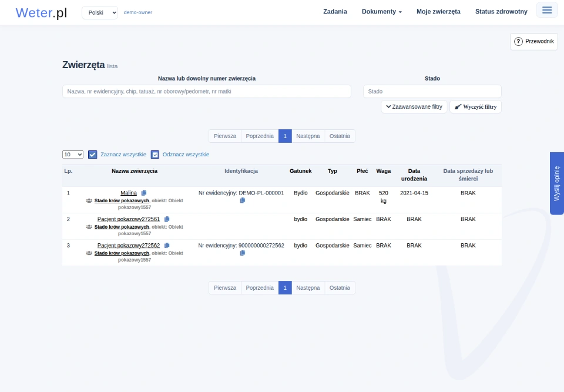Open the rows-per-page dropdown showing 10
This screenshot has height=392, width=564.
tap(73, 155)
